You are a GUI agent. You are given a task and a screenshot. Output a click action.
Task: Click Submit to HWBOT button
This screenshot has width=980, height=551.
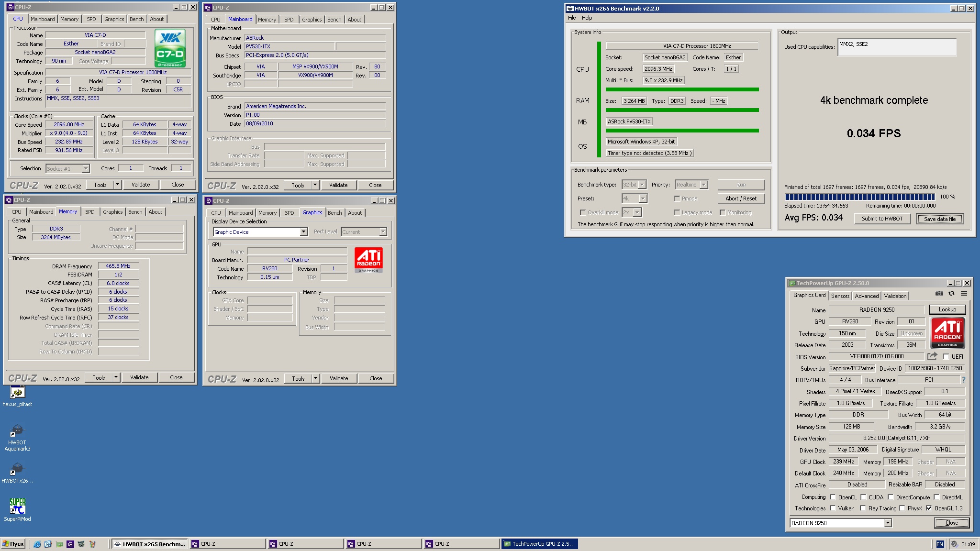tap(882, 219)
